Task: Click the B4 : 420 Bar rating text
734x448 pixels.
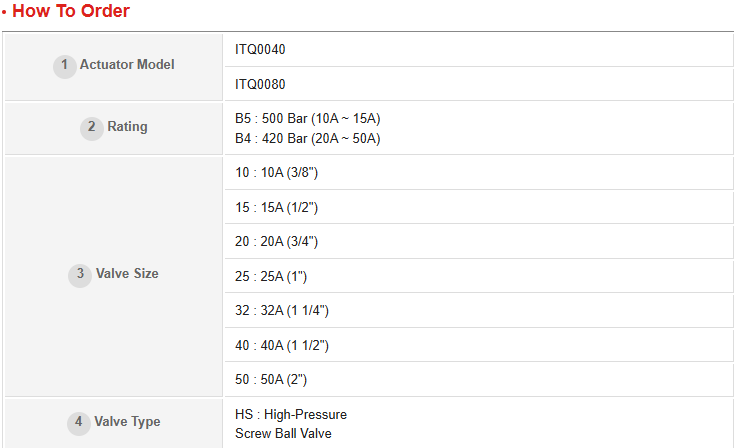Action: click(307, 138)
